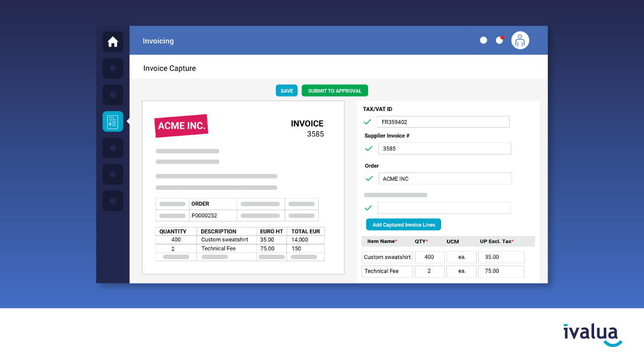Click the Home icon in the sidebar
Viewport: 644px width, 362px height.
113,41
